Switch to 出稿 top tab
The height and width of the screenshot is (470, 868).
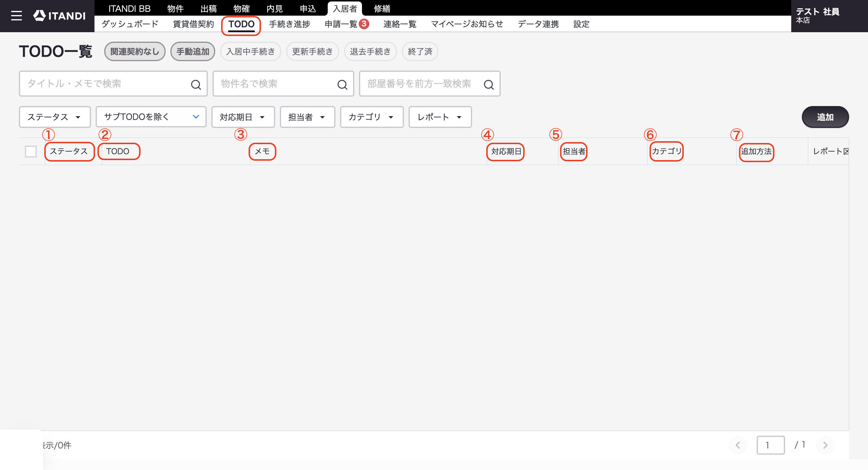point(208,9)
